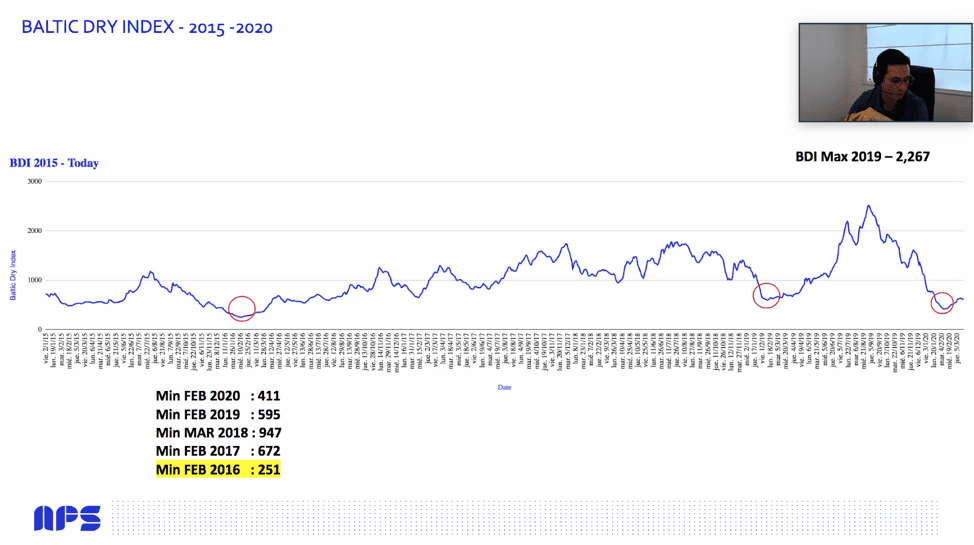This screenshot has width=974, height=545.
Task: Click the red circle marking the 2016 low
Action: tap(242, 309)
